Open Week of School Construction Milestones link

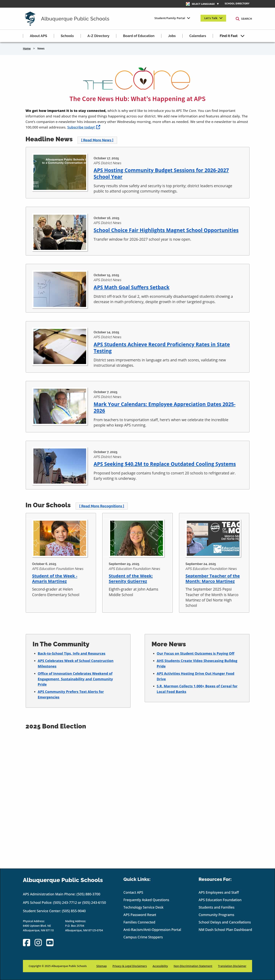coord(75,664)
